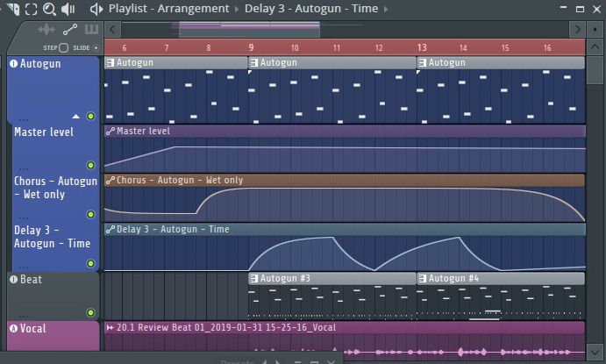Open options dots on the Chorus track
Screen dimensions: 606x364
pos(24,218)
